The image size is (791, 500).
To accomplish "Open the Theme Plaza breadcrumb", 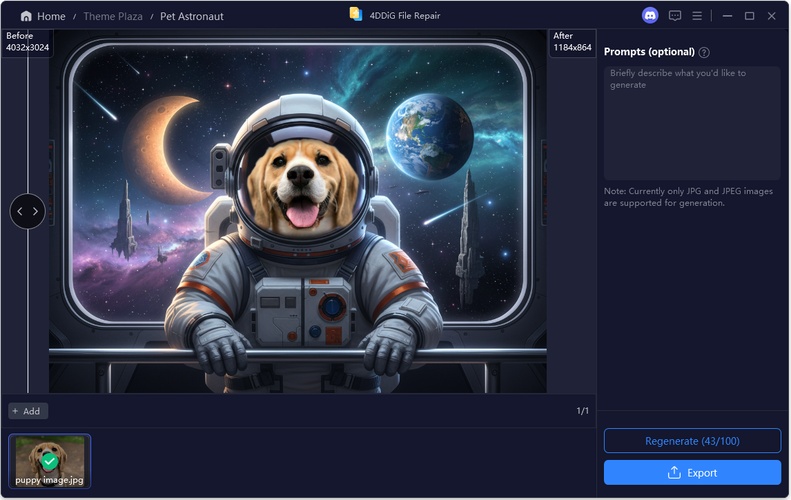I will pyautogui.click(x=113, y=16).
